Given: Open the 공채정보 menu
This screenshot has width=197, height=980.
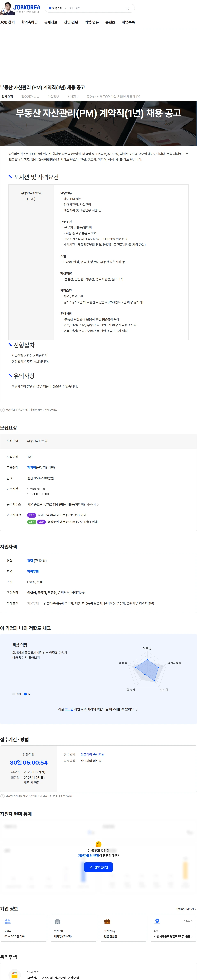Looking at the screenshot, I should click(x=51, y=23).
